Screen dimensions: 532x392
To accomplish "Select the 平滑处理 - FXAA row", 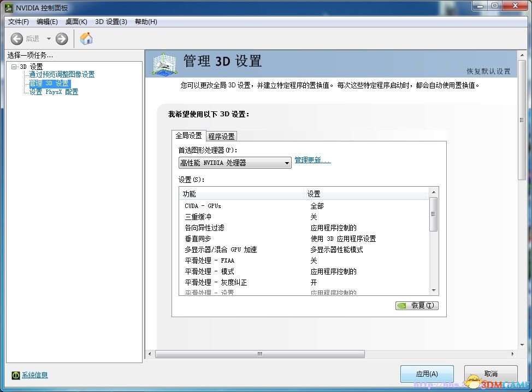I will [305, 260].
